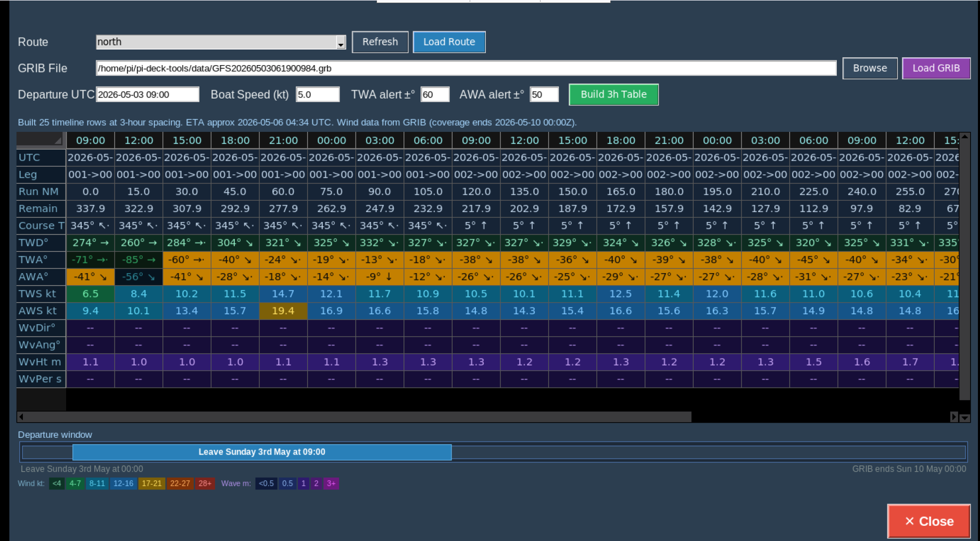Click the 3+ wave legend swatch

(331, 484)
